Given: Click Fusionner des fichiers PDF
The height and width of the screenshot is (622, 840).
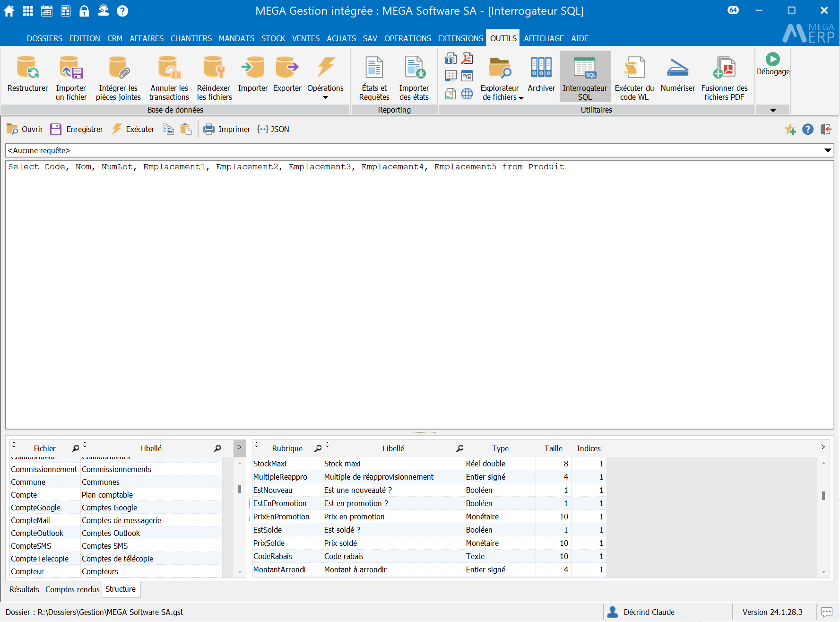Looking at the screenshot, I should pyautogui.click(x=724, y=78).
